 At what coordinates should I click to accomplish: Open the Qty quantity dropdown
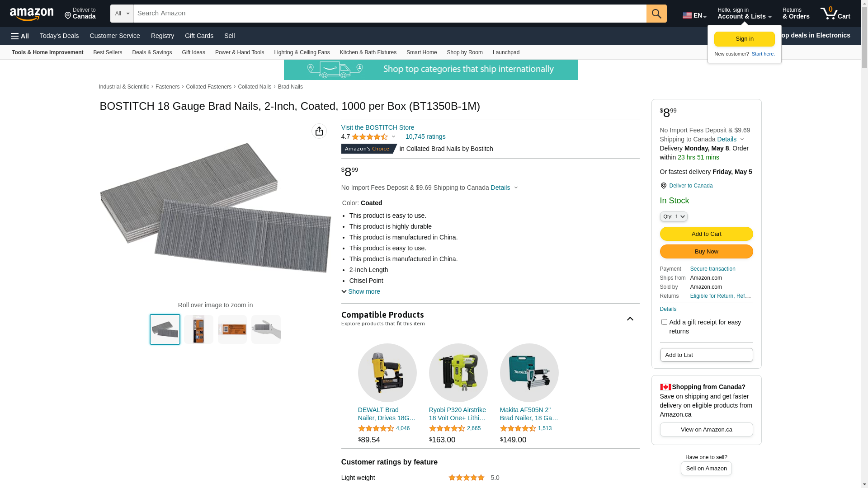tap(674, 216)
